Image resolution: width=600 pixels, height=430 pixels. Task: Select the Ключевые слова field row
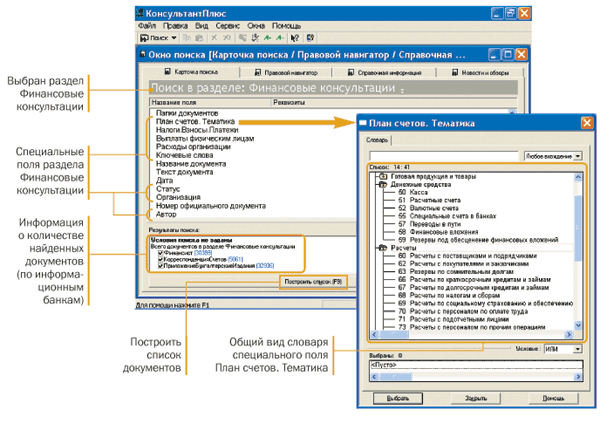tap(184, 155)
